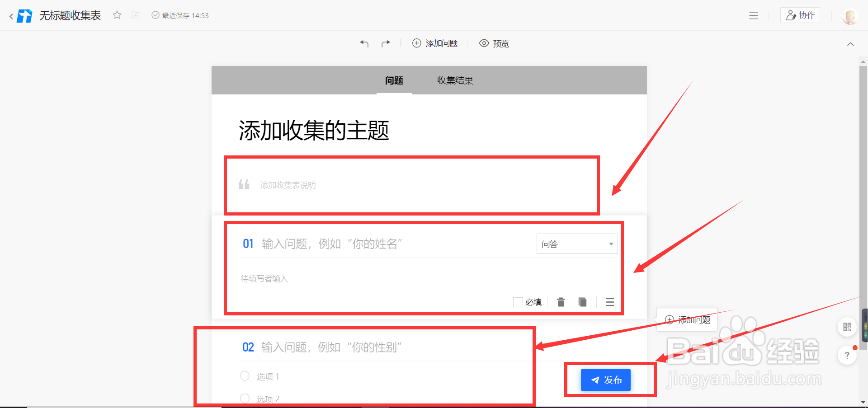Open 协作 to invite collaborators
The width and height of the screenshot is (868, 408).
tap(800, 15)
